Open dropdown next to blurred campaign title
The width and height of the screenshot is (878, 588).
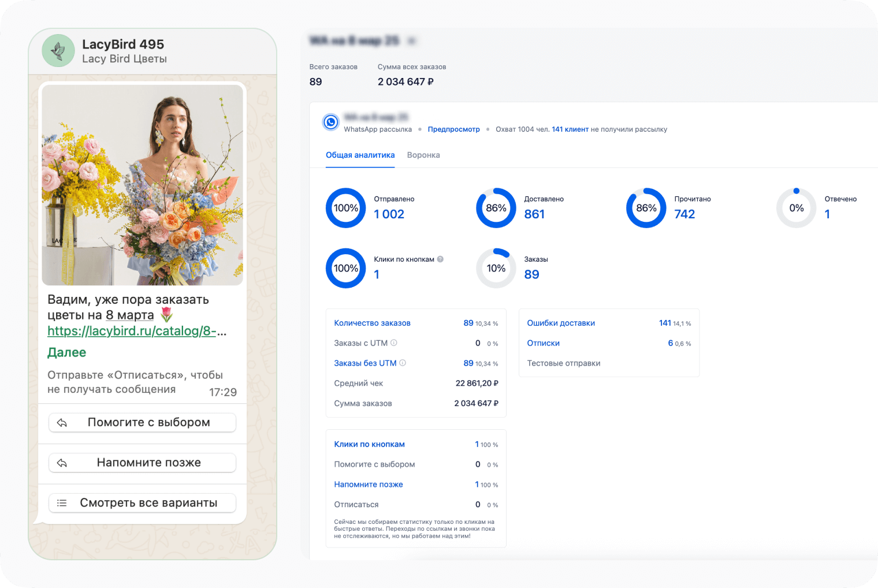411,41
